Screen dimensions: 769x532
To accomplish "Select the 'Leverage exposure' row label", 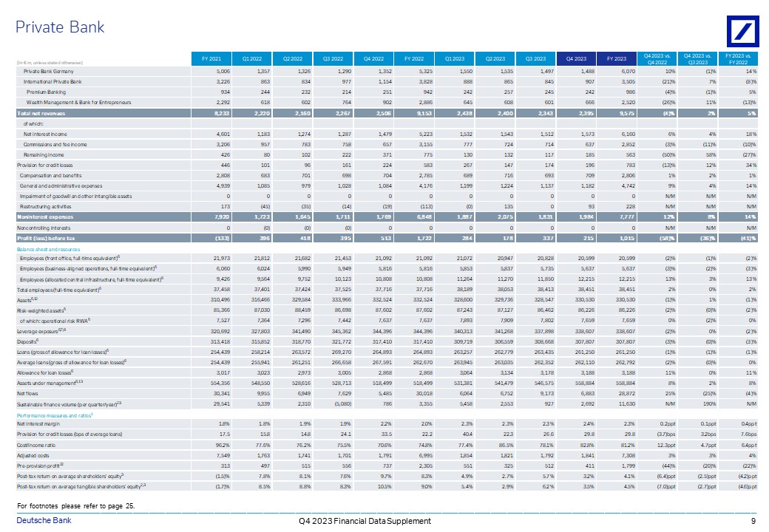I will tap(41, 331).
